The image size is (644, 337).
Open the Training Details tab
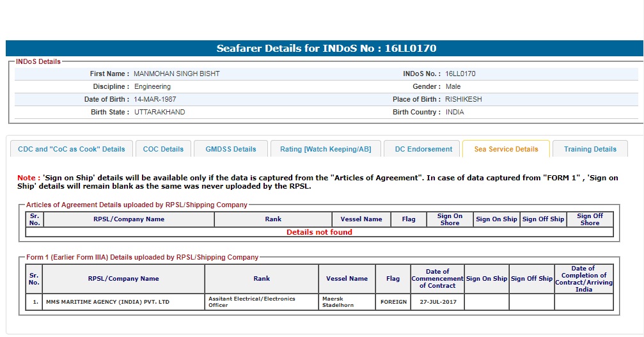590,149
